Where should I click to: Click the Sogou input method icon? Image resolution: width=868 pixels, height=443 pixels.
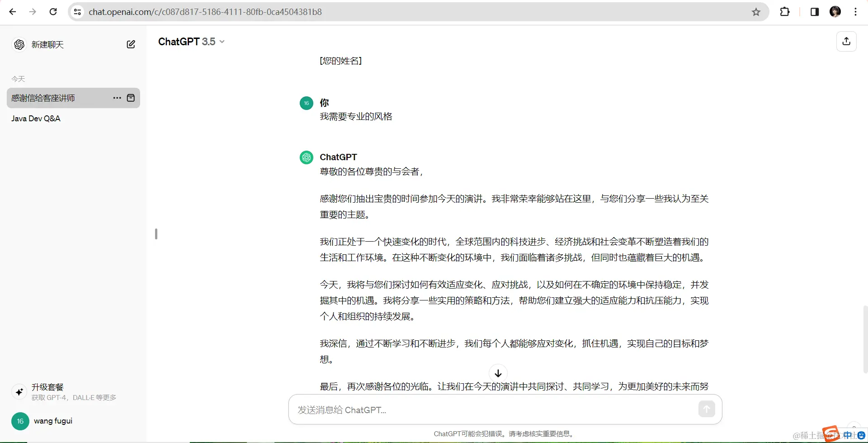point(831,434)
